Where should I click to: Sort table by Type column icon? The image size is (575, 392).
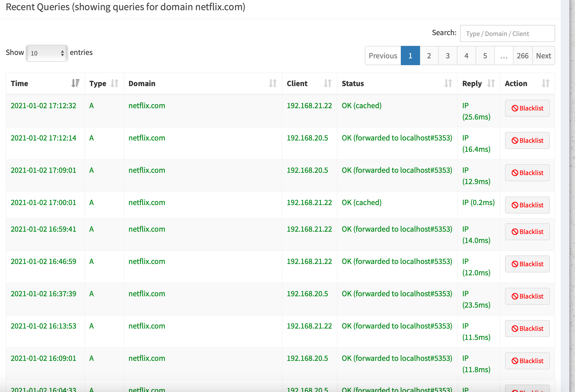pos(114,83)
